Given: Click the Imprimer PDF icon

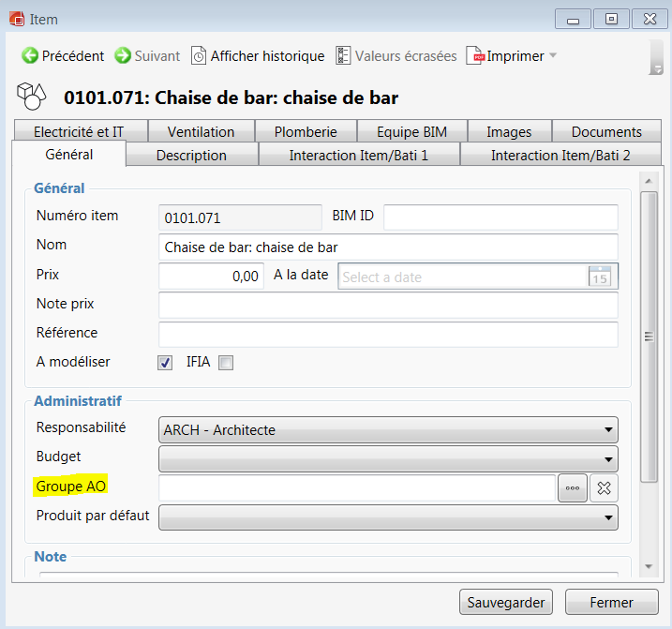Looking at the screenshot, I should tap(476, 56).
